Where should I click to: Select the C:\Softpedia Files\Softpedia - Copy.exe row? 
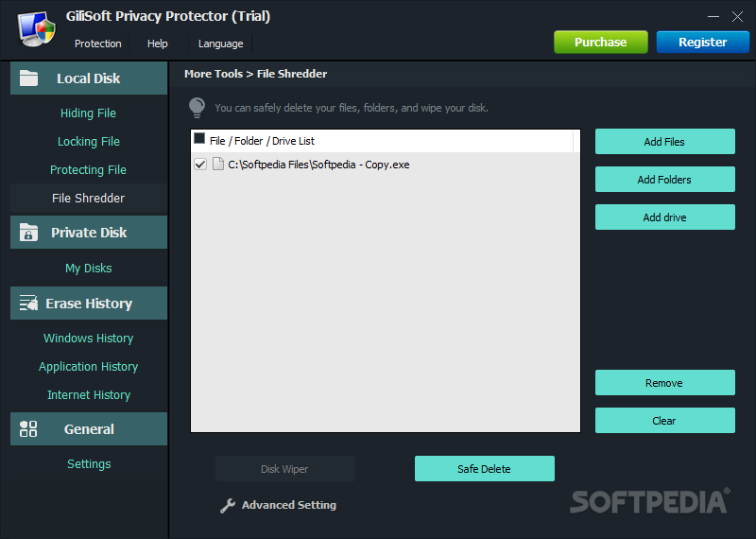coord(386,165)
